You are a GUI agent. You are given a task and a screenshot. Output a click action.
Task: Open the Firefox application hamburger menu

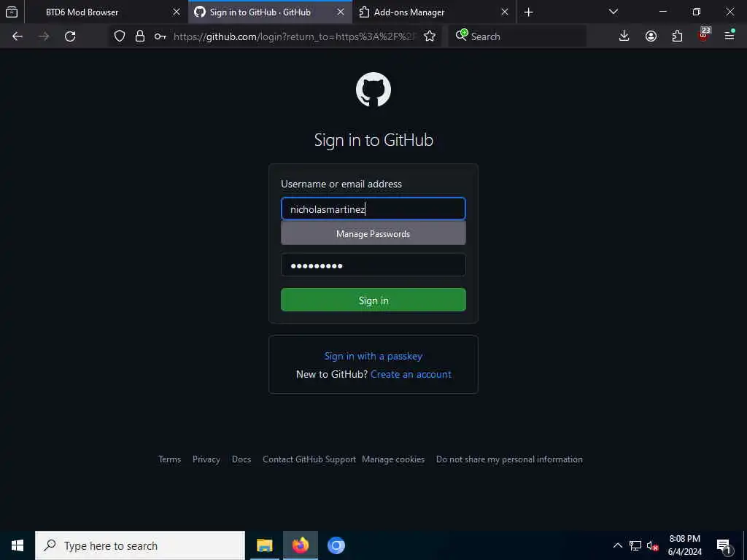[729, 35]
